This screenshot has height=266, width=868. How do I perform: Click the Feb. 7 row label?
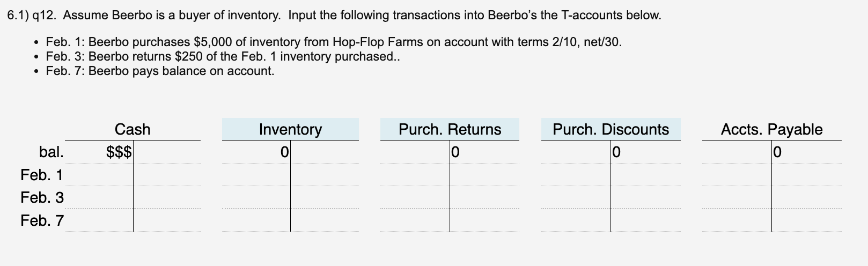[x=42, y=220]
